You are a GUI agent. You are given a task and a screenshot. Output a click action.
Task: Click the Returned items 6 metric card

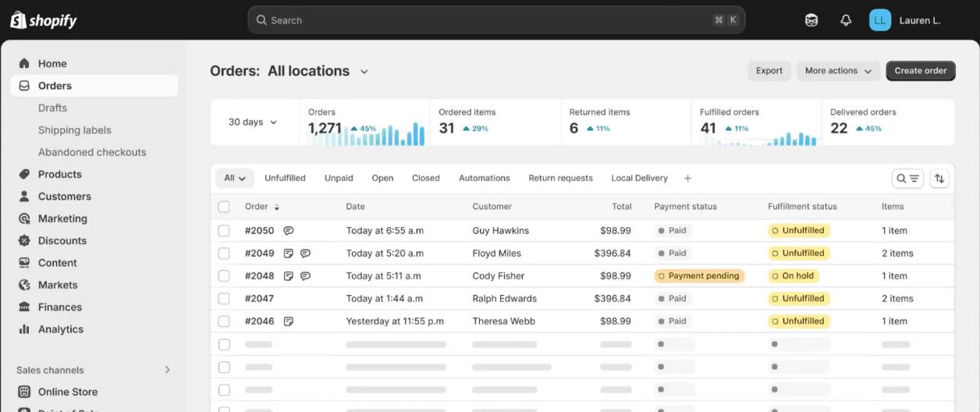[626, 123]
